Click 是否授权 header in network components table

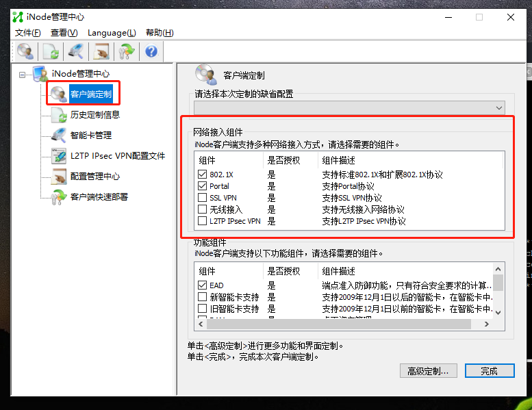tap(283, 160)
